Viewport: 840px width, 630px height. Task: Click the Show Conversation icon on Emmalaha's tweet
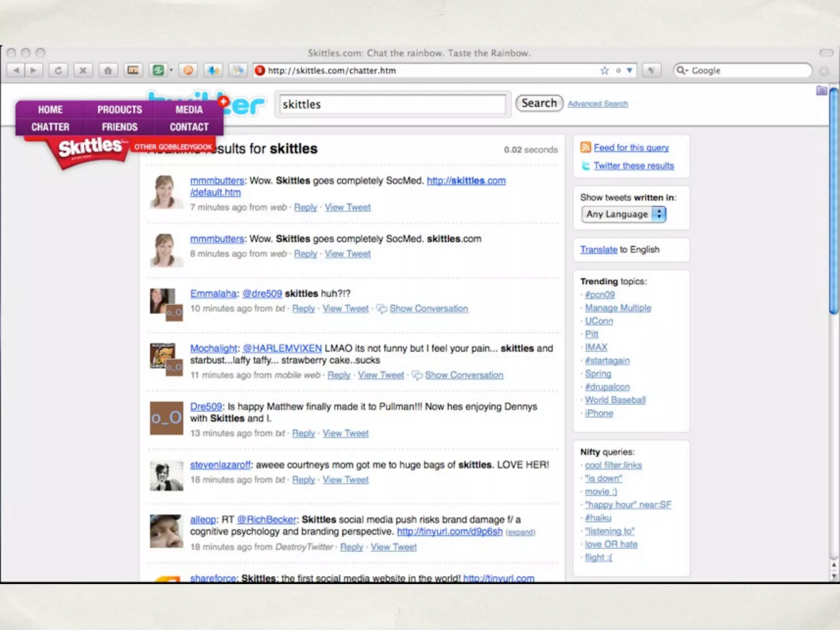pos(381,309)
